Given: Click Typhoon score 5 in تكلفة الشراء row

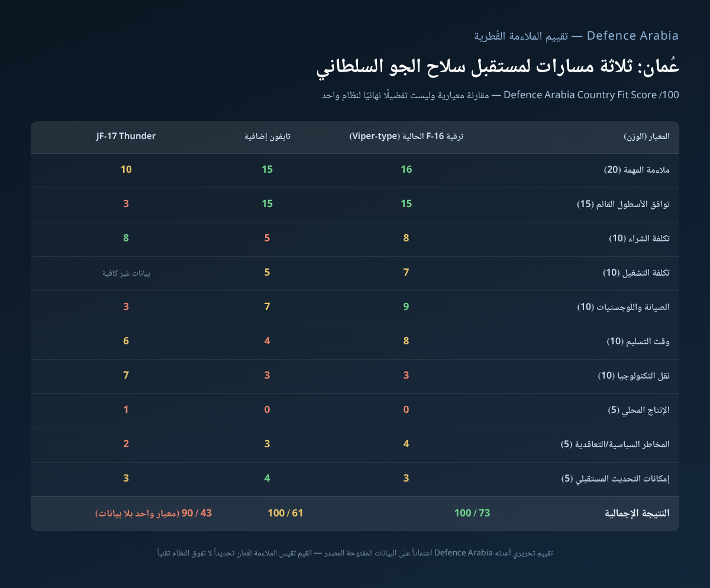Looking at the screenshot, I should [x=267, y=238].
